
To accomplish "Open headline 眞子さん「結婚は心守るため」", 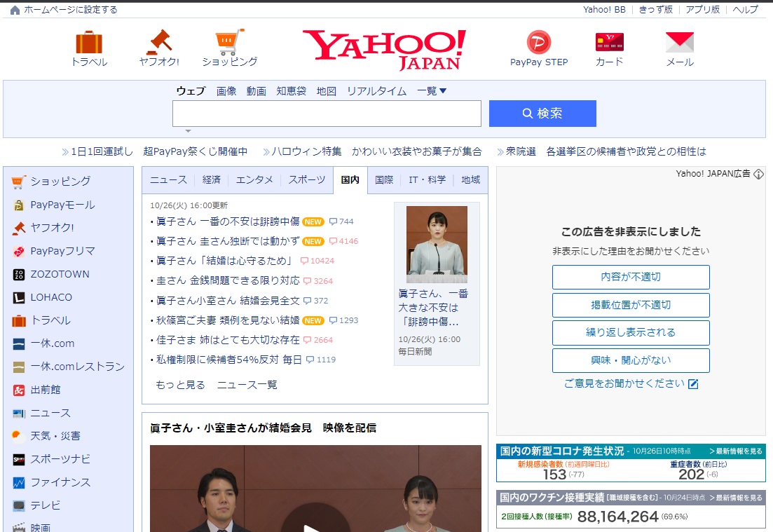I will click(226, 261).
